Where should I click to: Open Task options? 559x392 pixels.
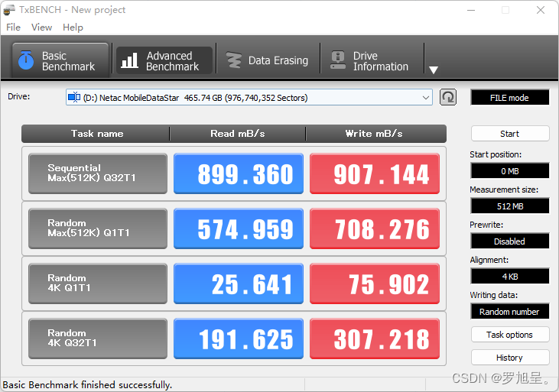pos(510,335)
